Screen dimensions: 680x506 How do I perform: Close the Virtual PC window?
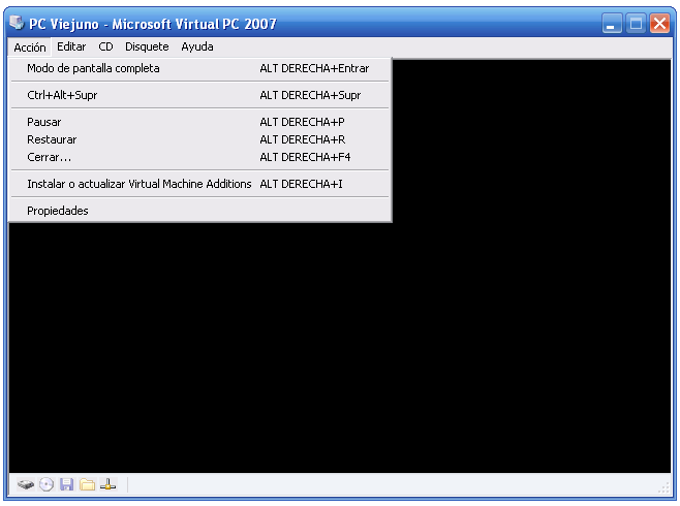(660, 23)
